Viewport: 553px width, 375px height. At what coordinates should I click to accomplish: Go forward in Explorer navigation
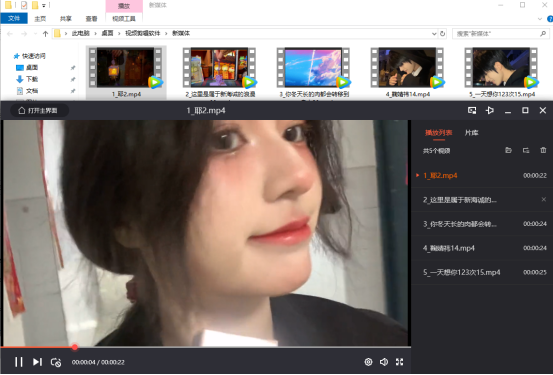tap(24, 34)
